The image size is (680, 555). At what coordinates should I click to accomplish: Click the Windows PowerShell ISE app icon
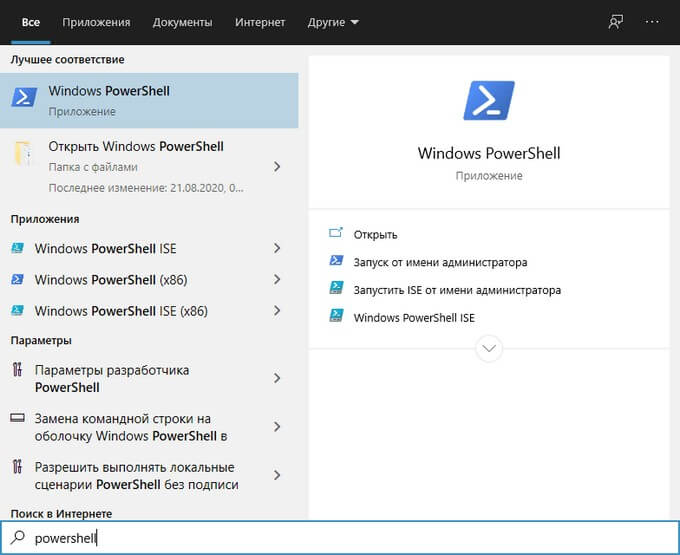(x=17, y=249)
